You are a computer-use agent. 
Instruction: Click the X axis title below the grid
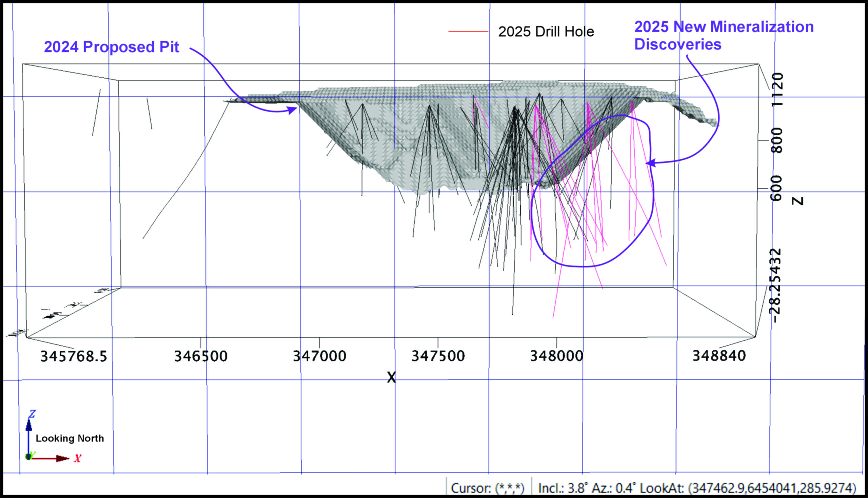pos(391,378)
